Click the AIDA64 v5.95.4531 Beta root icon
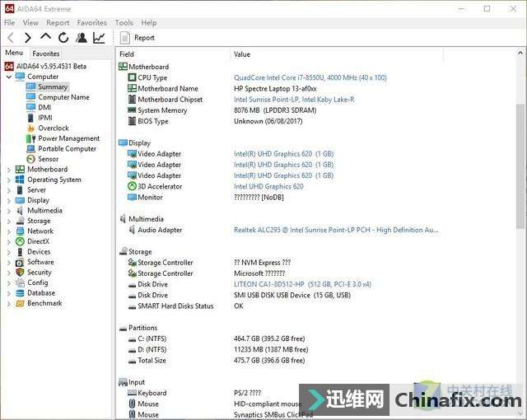 coord(9,66)
